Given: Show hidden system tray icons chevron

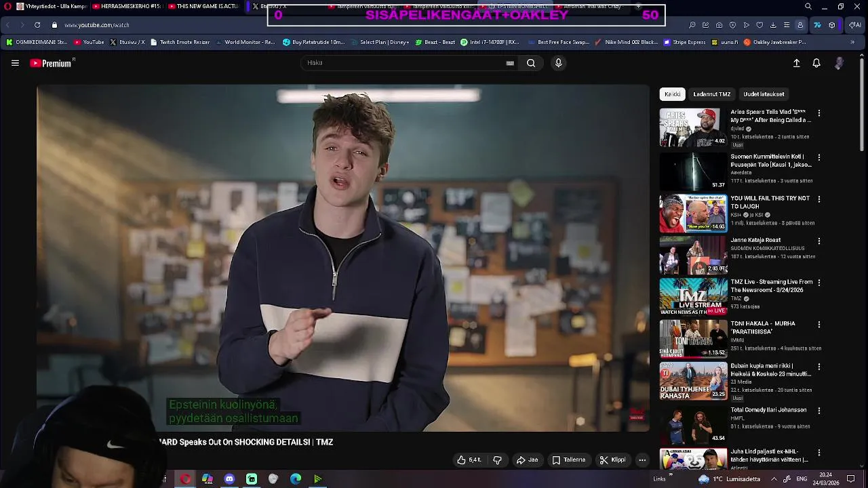Looking at the screenshot, I should (773, 479).
